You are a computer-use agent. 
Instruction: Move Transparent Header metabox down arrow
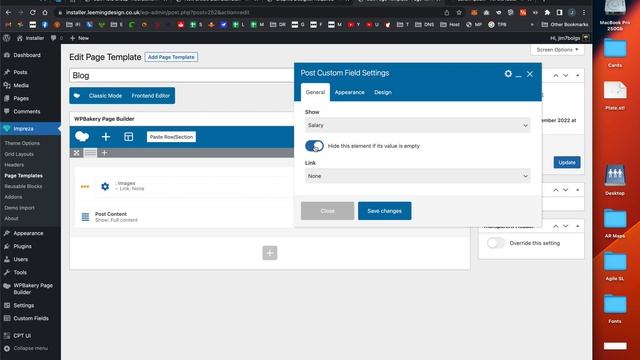[566, 226]
